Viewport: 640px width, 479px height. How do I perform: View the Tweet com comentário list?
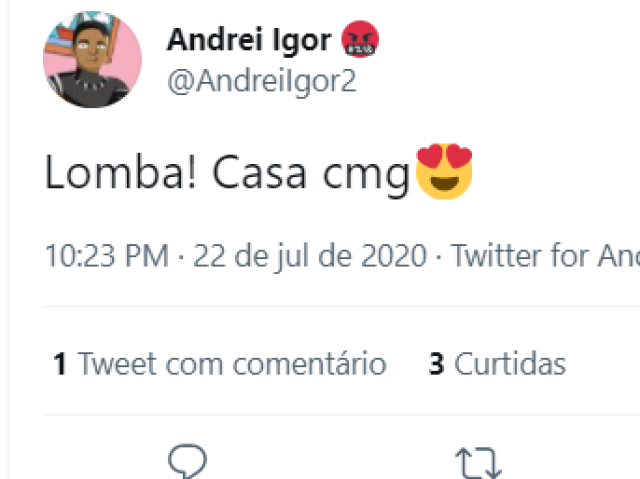point(220,364)
